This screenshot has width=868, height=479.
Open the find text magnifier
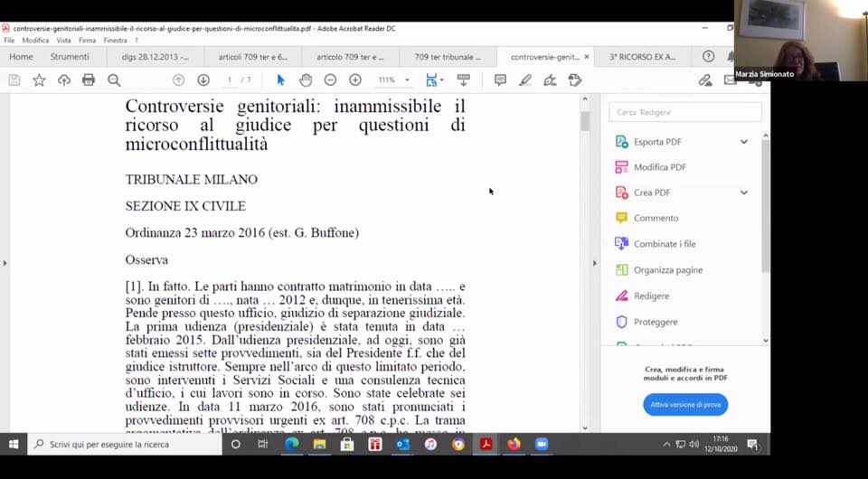point(114,80)
